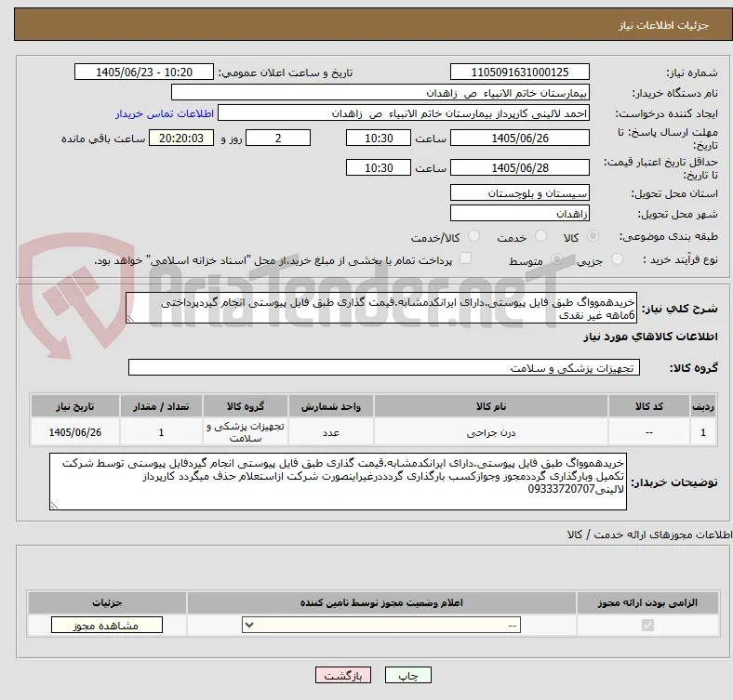Click the price validity time 10:30 field

[x=379, y=167]
